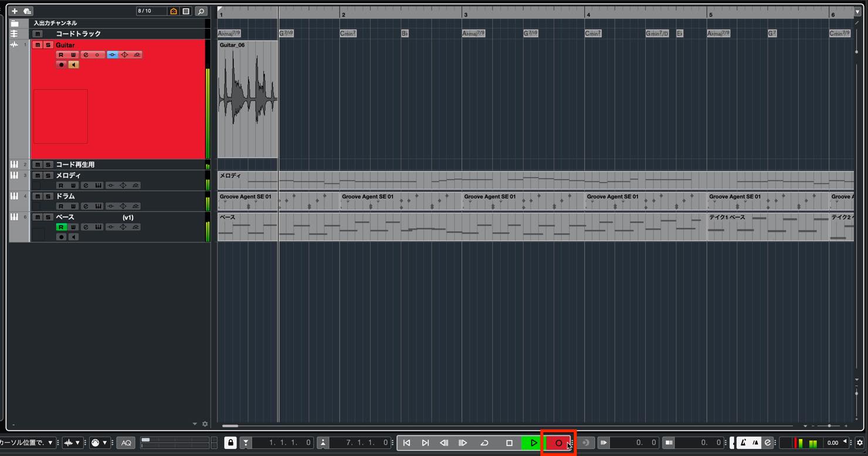Image resolution: width=868 pixels, height=456 pixels.
Task: Click the Gmin7/D chord event
Action: tap(657, 33)
